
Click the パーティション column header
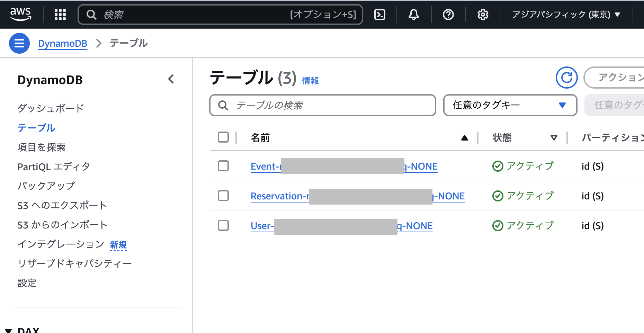613,138
